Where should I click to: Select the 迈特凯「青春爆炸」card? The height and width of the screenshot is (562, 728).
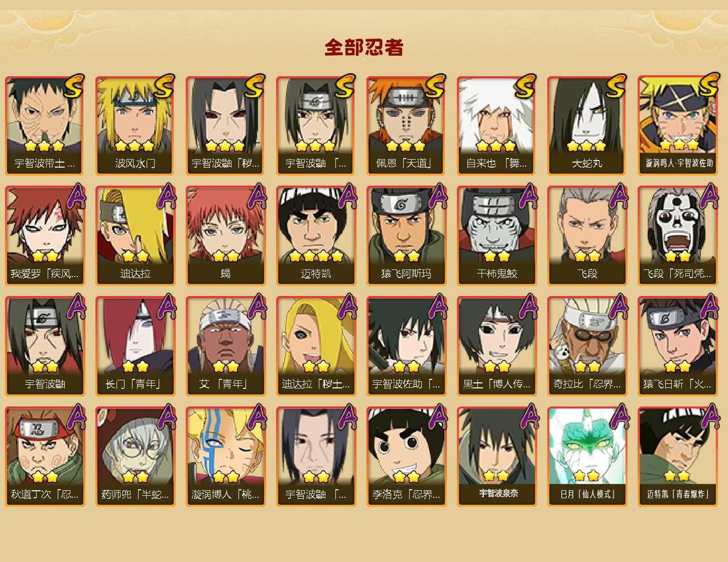(677, 457)
